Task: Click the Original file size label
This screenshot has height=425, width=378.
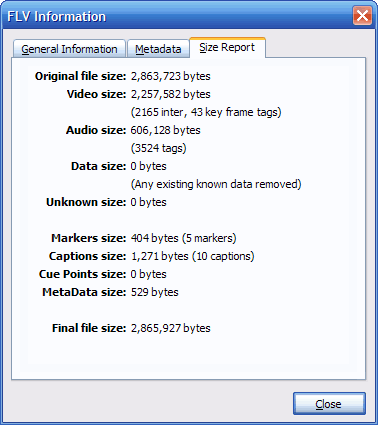Action: click(80, 76)
